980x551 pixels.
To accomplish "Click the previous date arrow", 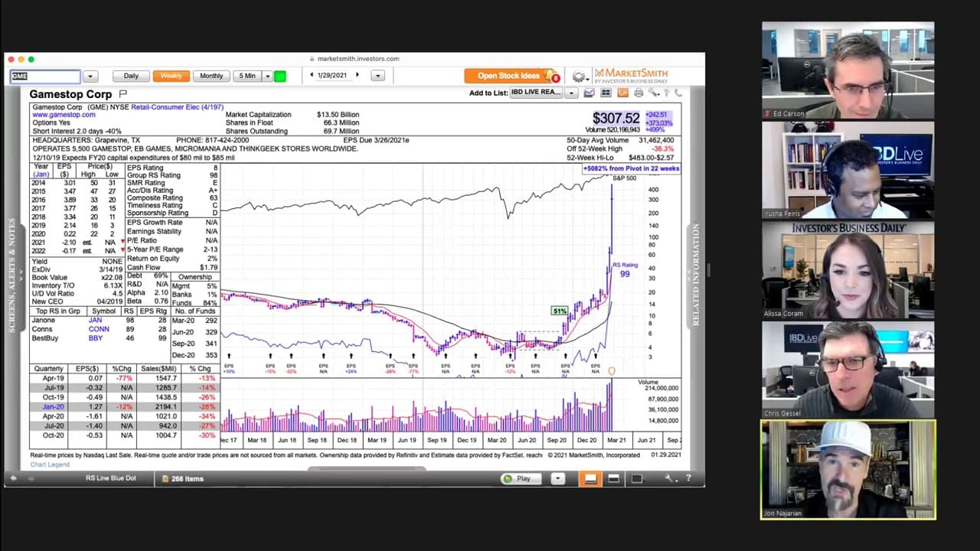I will (312, 75).
